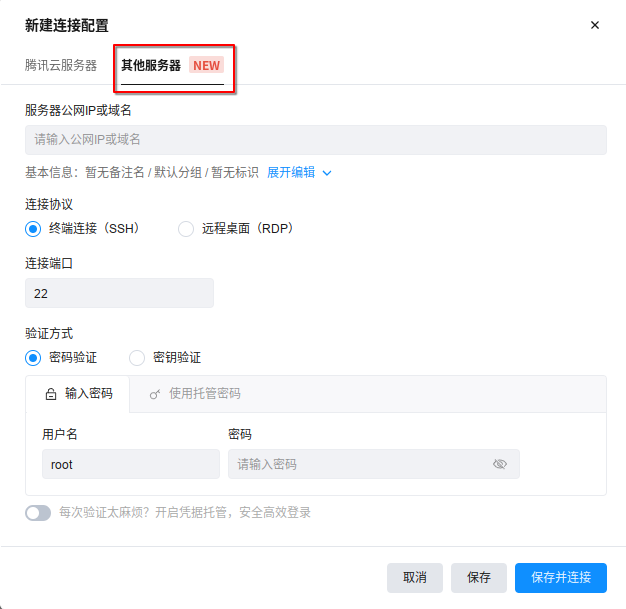Screen dimensions: 626x609
Task: Select 终端连接 (SSH) protocol
Action: 33,229
